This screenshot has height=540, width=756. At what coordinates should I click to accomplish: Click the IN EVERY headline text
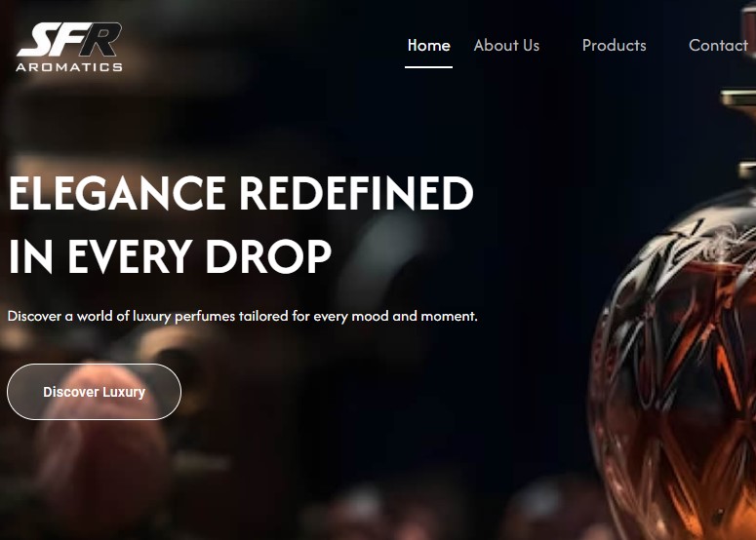(x=100, y=255)
